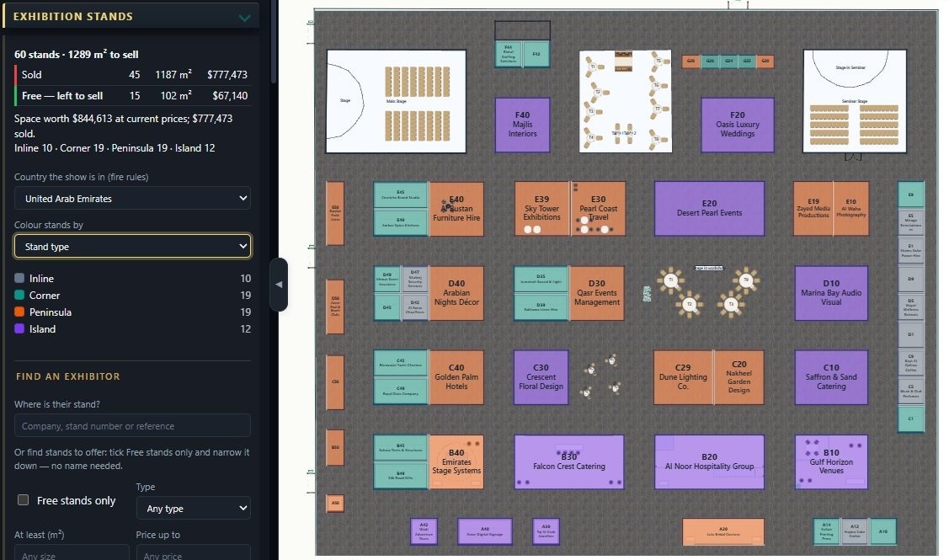Select the teal stand C45
The width and height of the screenshot is (949, 560).
(401, 363)
